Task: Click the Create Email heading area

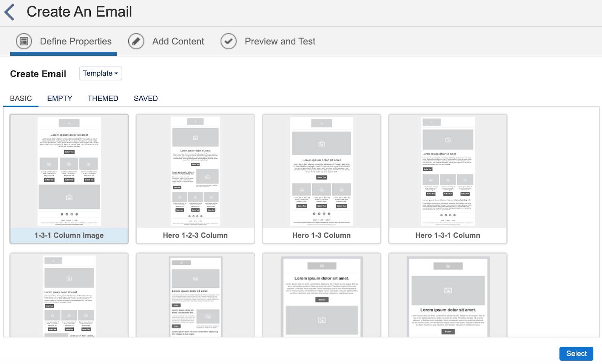Action: [38, 74]
